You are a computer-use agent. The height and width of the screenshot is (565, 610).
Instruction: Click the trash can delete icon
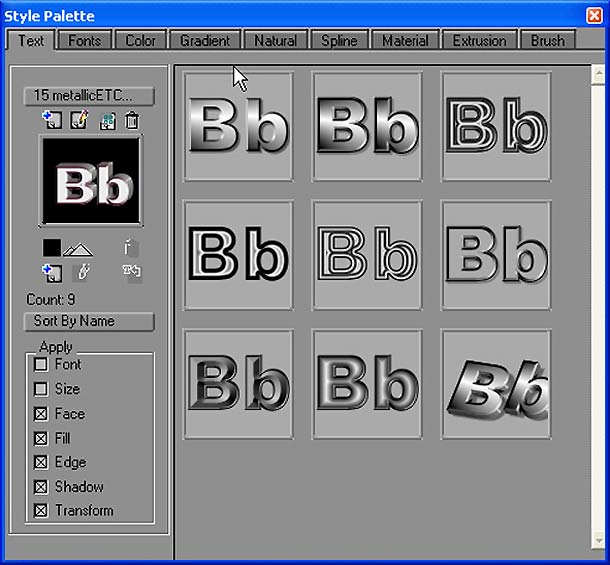tap(131, 121)
